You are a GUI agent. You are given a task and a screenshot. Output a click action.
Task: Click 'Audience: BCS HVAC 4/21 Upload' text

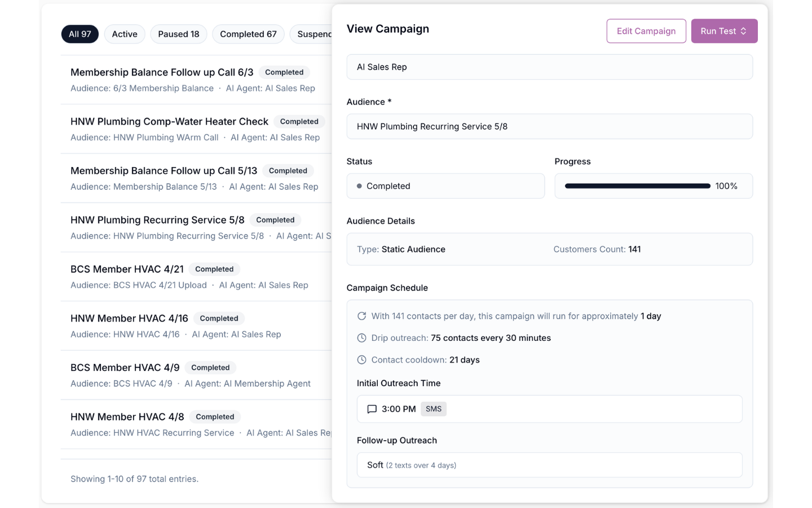click(139, 285)
